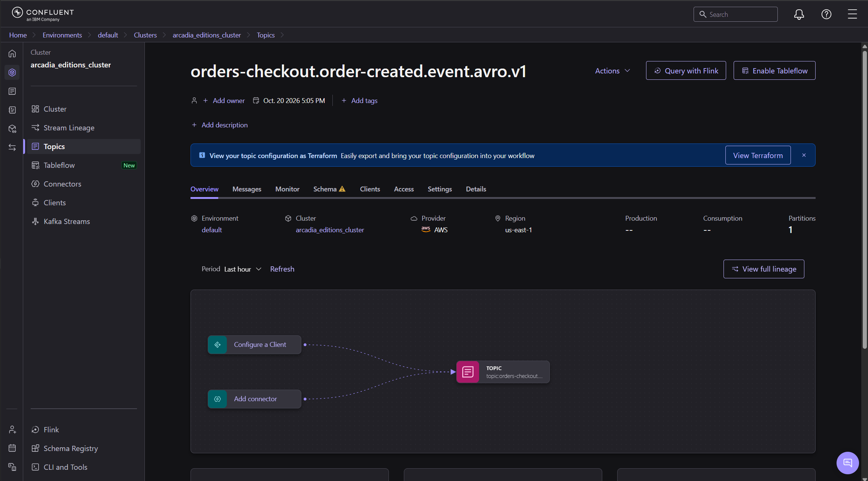Open the environments icon in the left rail
This screenshot has width=868, height=481.
[x=12, y=72]
